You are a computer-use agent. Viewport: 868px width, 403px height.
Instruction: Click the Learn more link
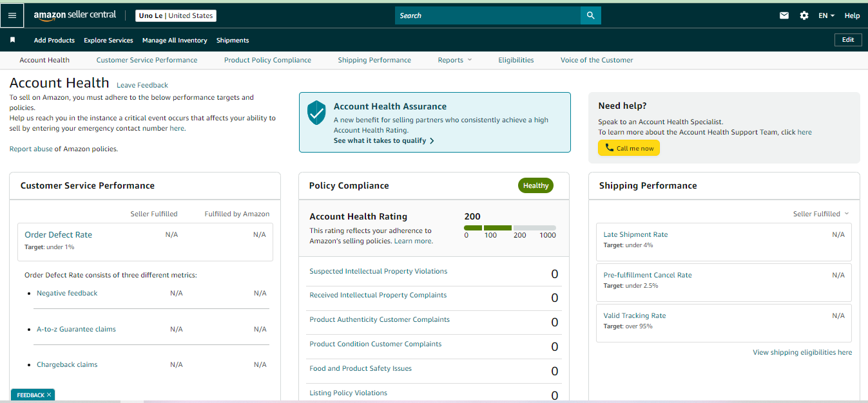point(413,241)
